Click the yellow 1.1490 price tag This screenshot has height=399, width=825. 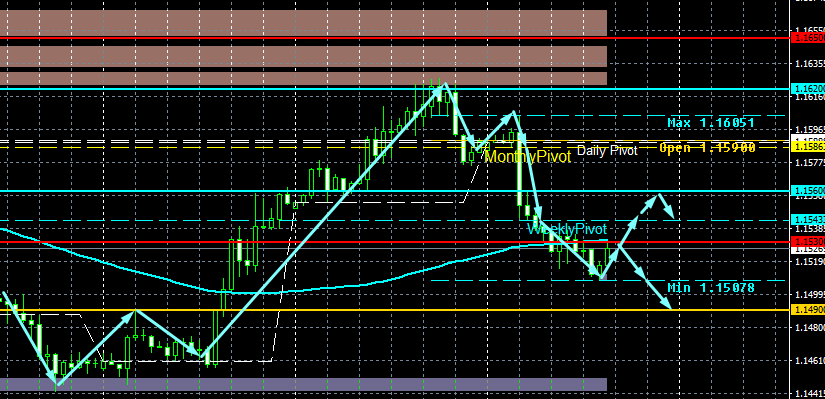pyautogui.click(x=808, y=310)
